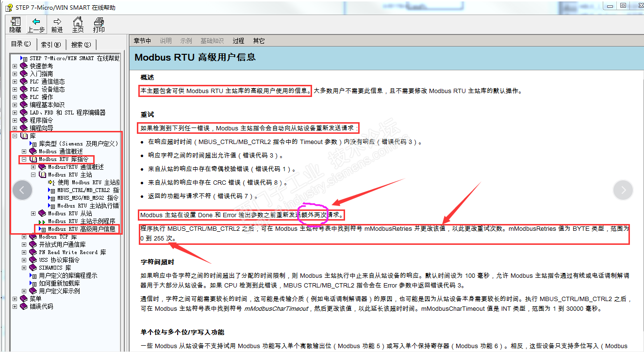Open the 主页 home page
The width and height of the screenshot is (644, 352).
point(78,25)
